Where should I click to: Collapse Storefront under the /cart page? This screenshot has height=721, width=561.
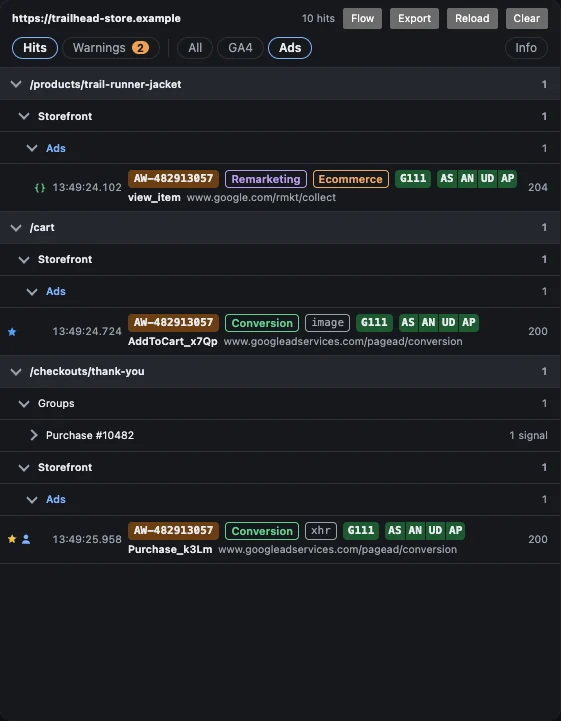(24, 259)
